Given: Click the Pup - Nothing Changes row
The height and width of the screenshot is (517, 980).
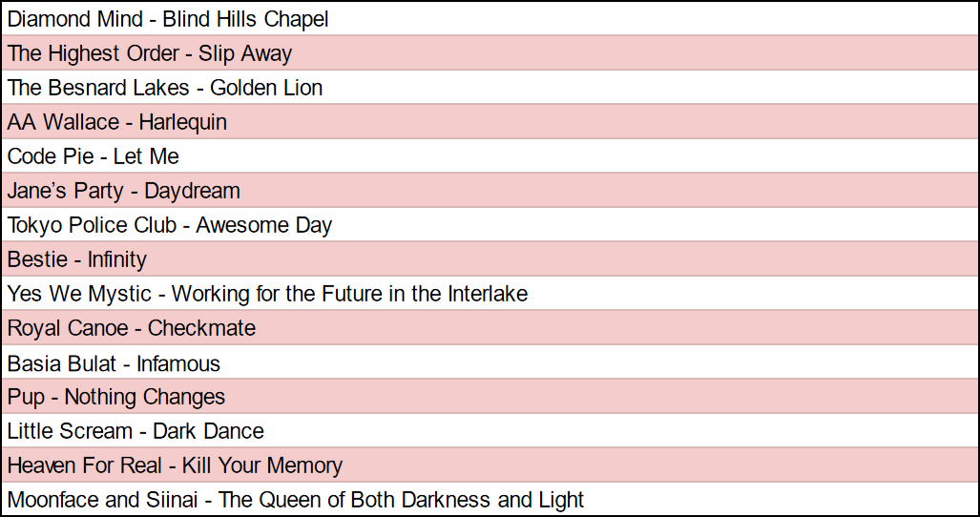Looking at the screenshot, I should click(116, 397).
